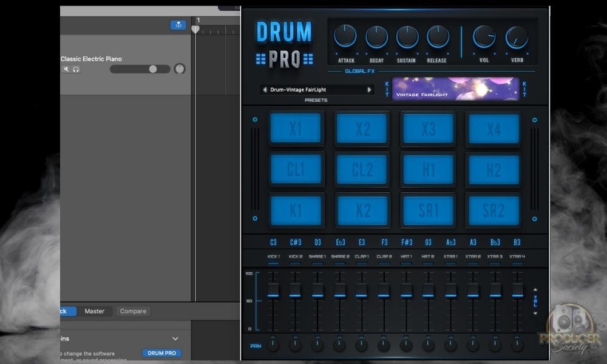This screenshot has height=364, width=607.
Task: Click the Clap 1 pan knob
Action: (x=362, y=345)
